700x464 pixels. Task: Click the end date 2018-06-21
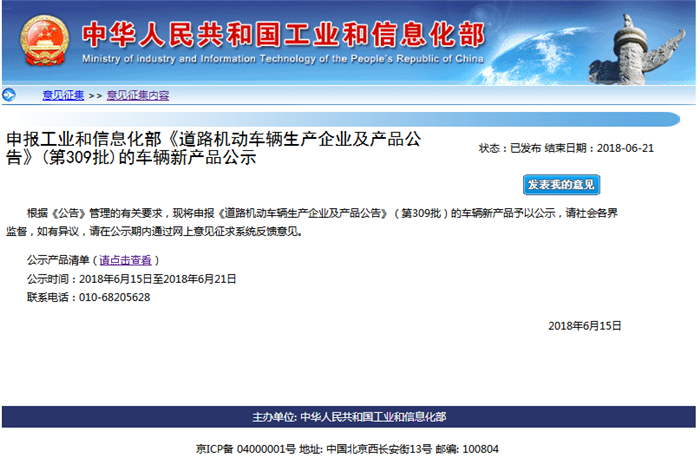(625, 148)
